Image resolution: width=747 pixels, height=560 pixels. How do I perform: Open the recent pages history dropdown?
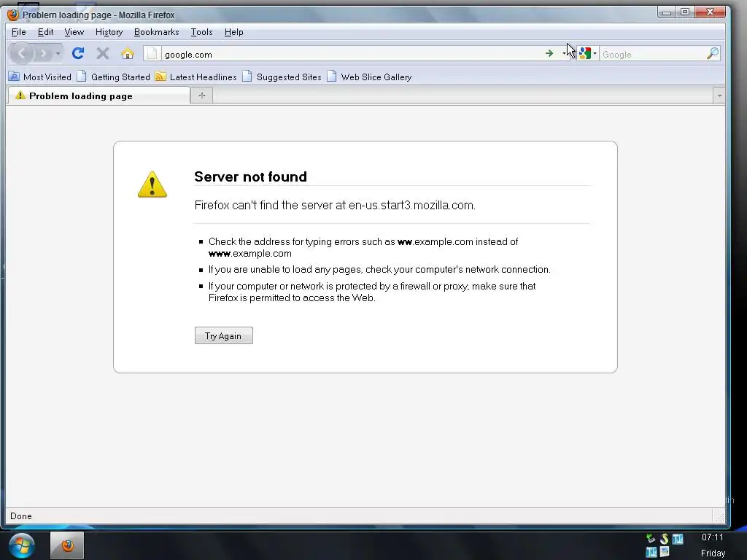click(x=58, y=53)
